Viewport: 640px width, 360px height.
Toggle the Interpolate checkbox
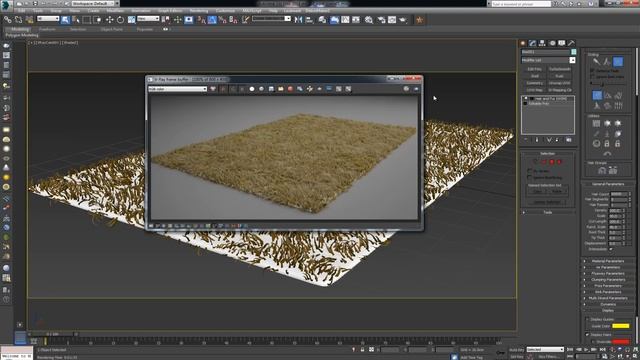click(611, 249)
